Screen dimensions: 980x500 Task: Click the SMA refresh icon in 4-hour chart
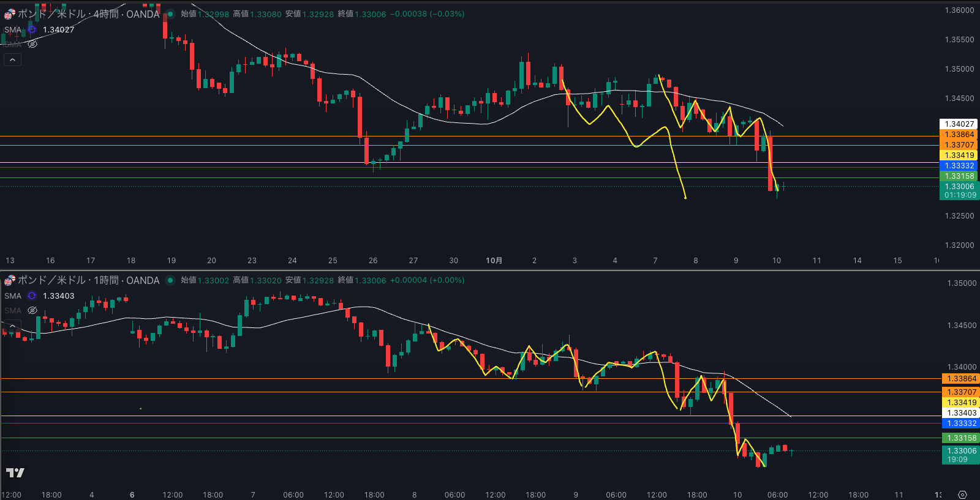pos(32,29)
